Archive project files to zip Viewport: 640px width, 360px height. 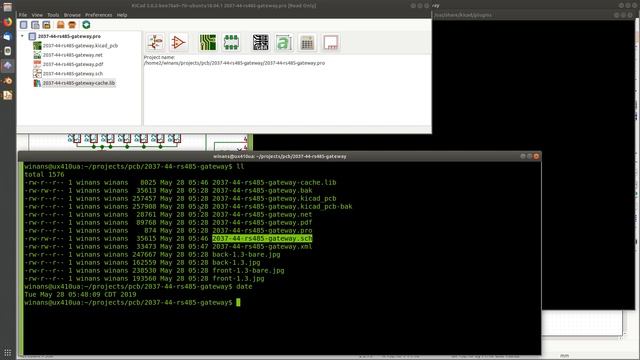point(60,25)
